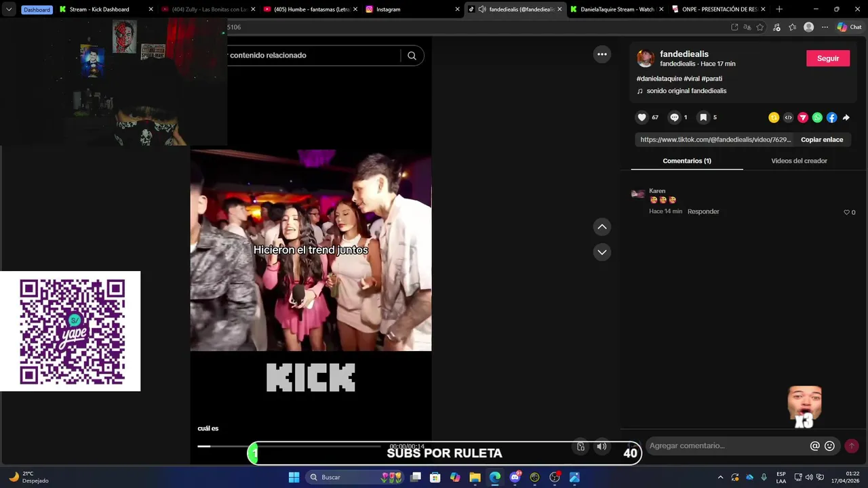Switch to Zully - Las Bonitas browser tab
Viewport: 868px width, 488px height.
click(208, 9)
